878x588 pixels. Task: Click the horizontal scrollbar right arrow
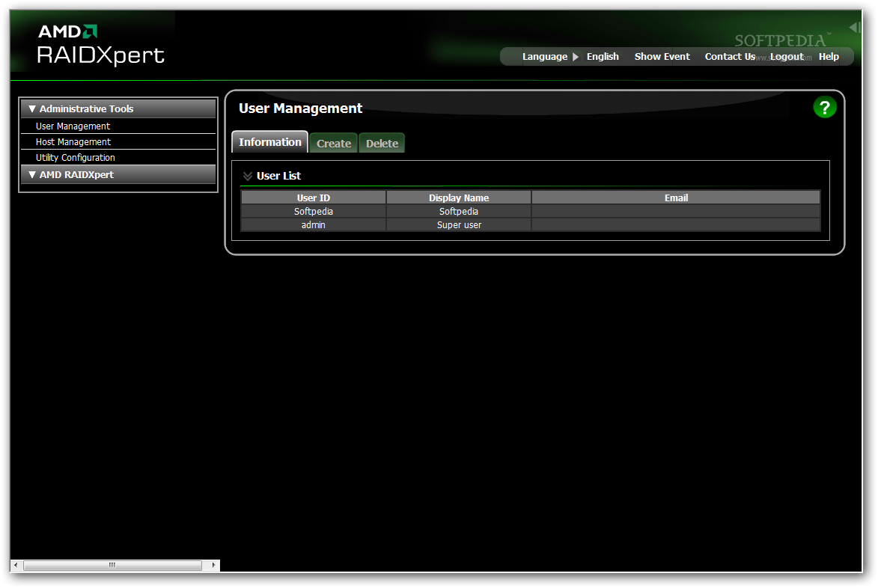213,565
